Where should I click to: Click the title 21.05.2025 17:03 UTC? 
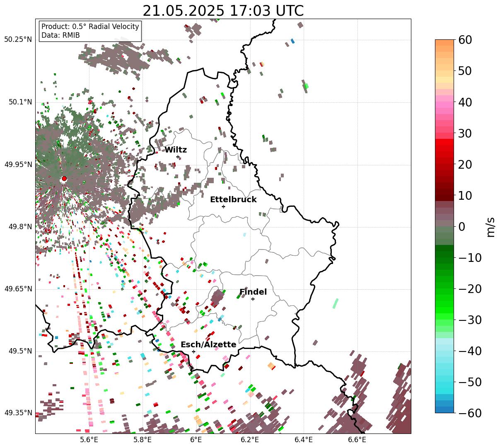point(223,10)
